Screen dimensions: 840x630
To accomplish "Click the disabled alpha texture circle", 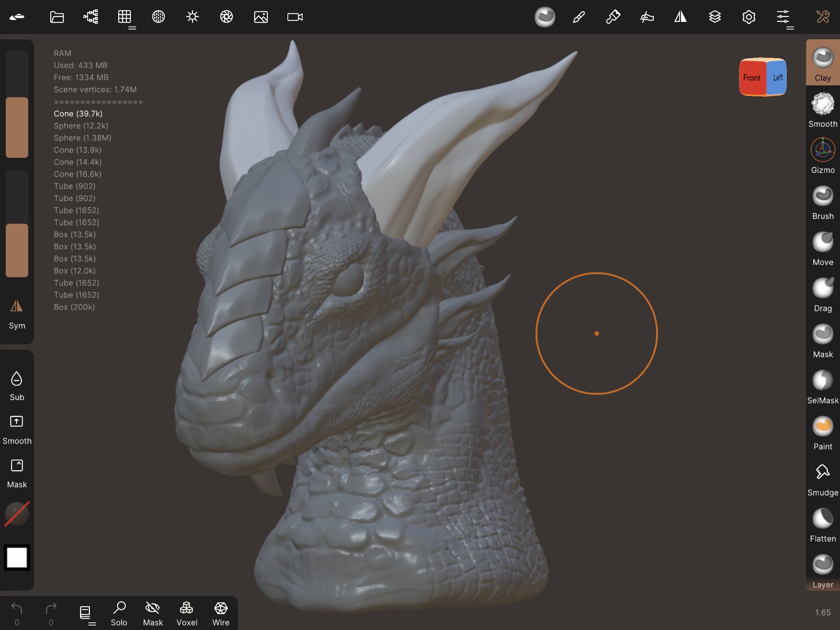I will 17,514.
